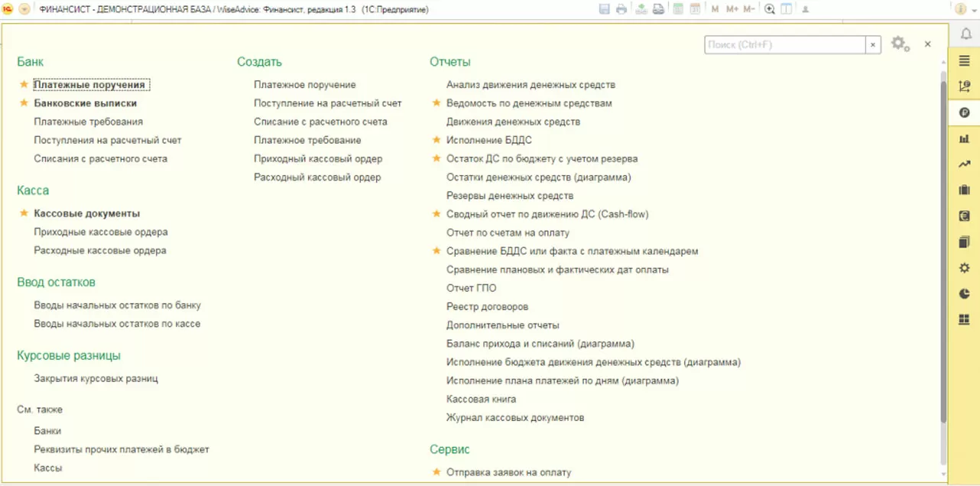Open Отчет ГПО report
Image resolution: width=980 pixels, height=486 pixels.
(471, 288)
